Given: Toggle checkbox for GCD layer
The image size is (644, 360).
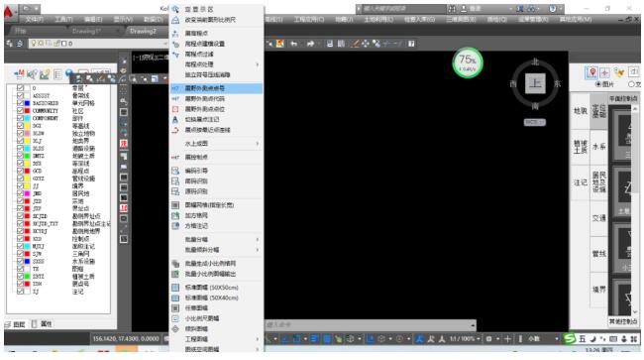Looking at the screenshot, I should pos(20,171).
